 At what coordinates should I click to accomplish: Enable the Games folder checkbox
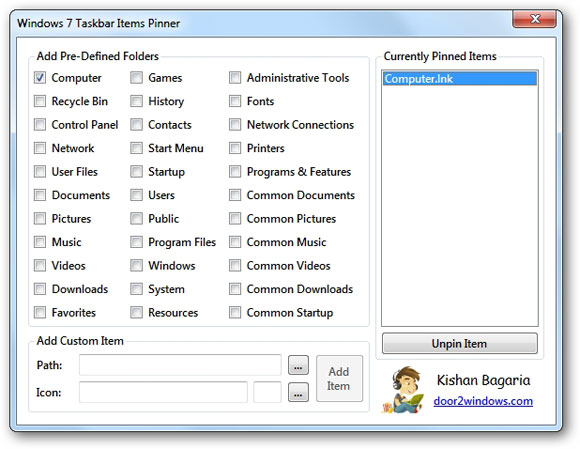[x=136, y=78]
